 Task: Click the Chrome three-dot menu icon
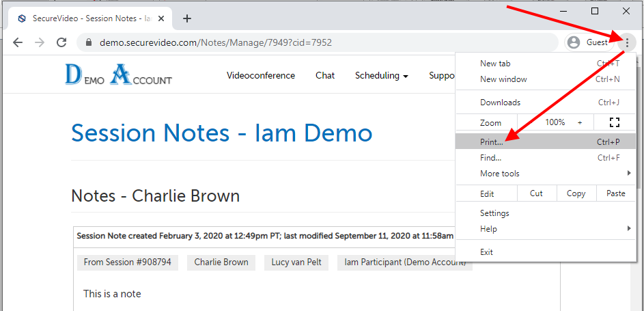coord(627,42)
